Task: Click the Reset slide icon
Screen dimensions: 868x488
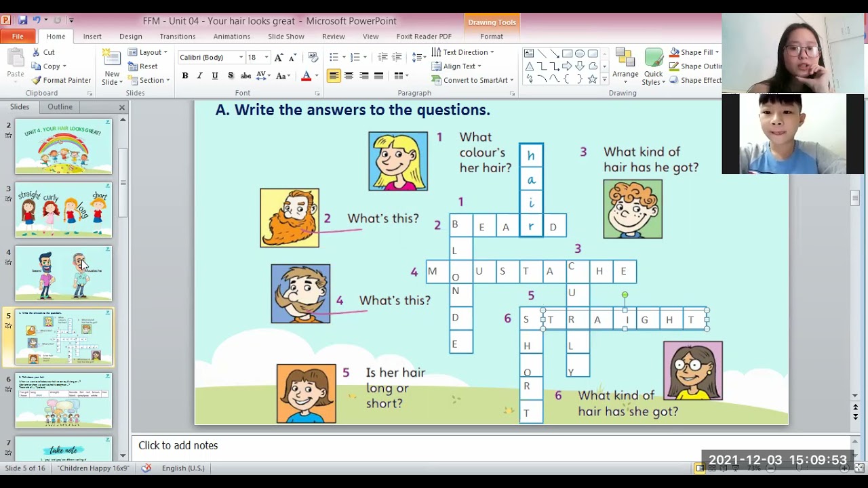Action: point(133,66)
